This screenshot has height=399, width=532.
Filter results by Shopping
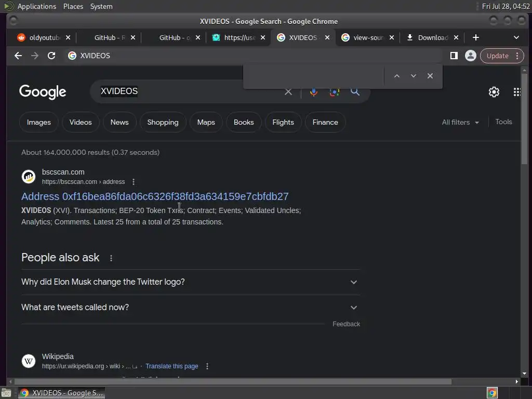[x=163, y=122]
